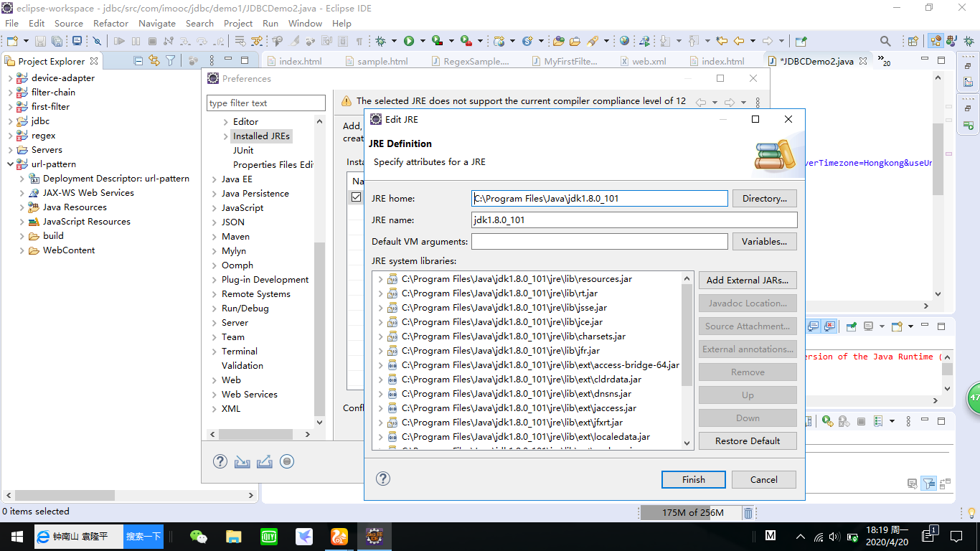980x551 pixels.
Task: Click the Variables... button
Action: tap(765, 241)
